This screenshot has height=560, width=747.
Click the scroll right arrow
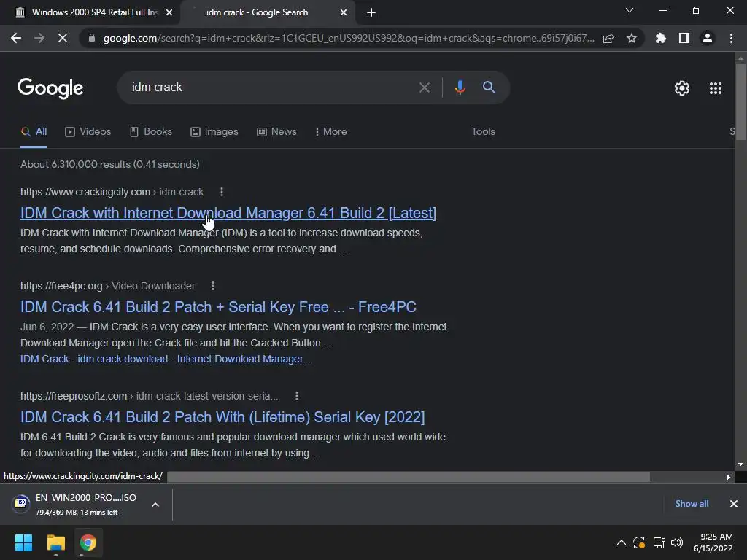click(729, 477)
